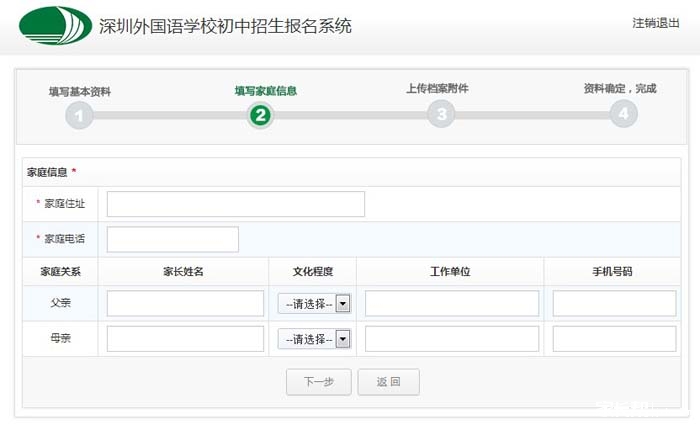
Task: Focus the 家庭电话 input field
Action: (x=173, y=239)
